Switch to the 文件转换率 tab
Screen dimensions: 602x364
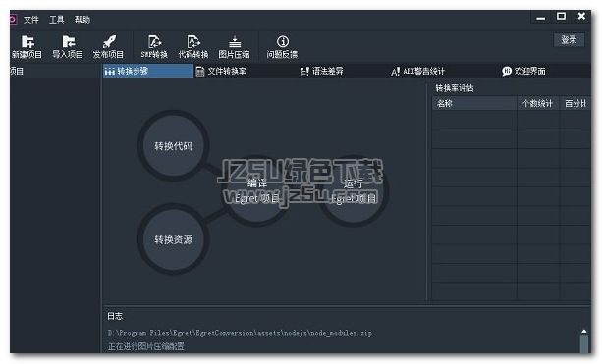point(221,71)
